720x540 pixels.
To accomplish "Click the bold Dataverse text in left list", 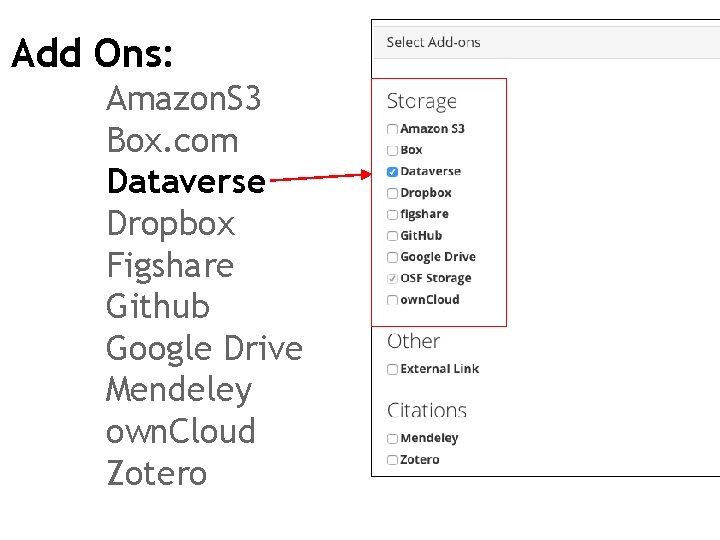I will point(186,182).
